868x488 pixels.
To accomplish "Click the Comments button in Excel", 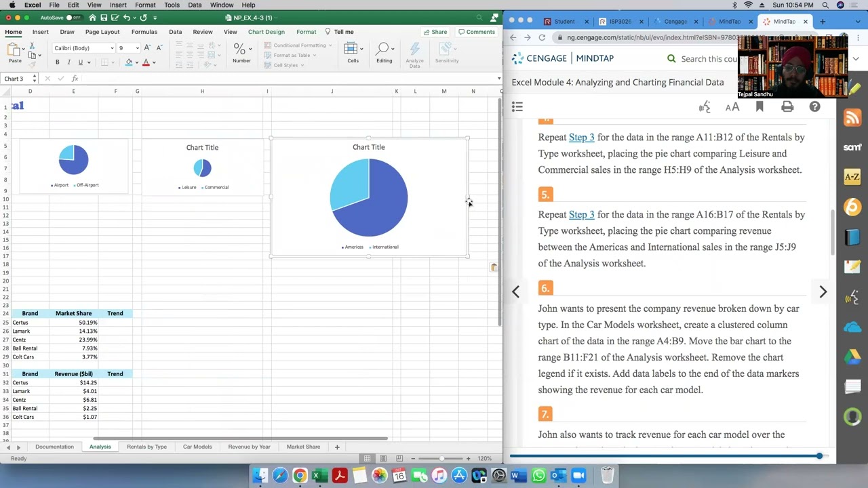I will (476, 32).
